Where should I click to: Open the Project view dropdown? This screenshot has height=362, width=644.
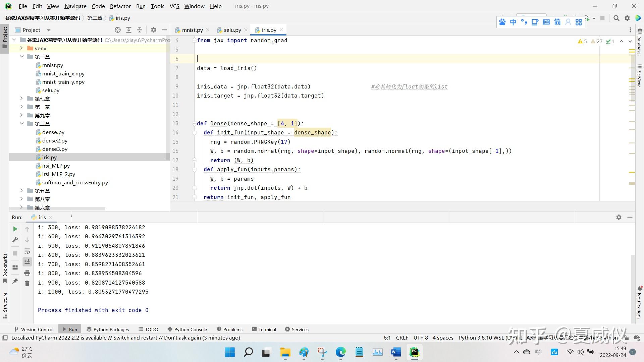click(x=49, y=30)
